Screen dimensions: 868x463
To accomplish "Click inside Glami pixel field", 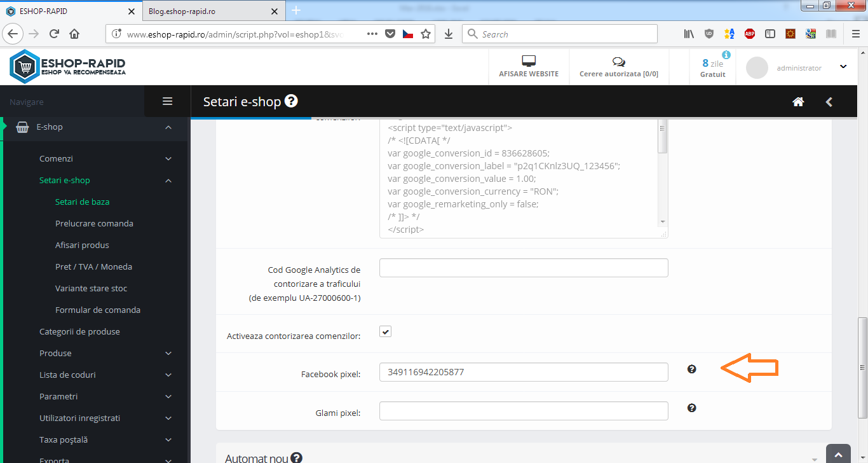I will [524, 411].
